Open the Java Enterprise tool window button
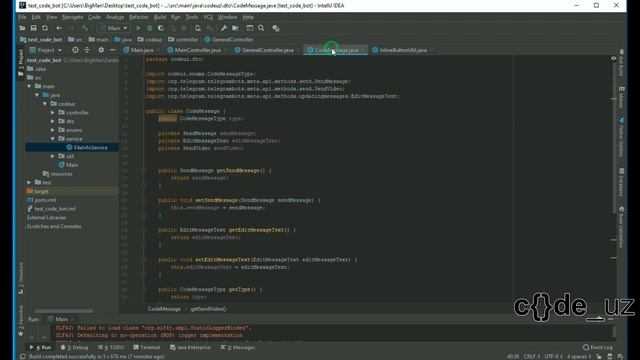 point(190,347)
